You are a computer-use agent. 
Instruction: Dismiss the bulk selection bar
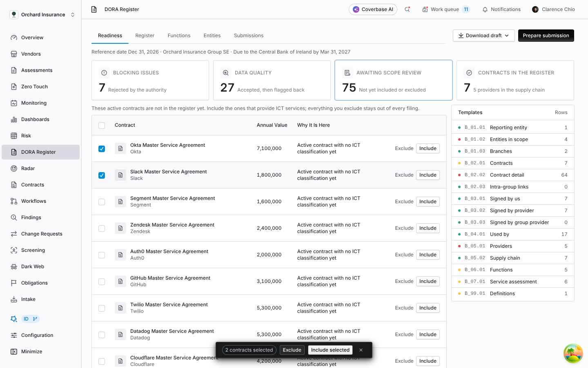pyautogui.click(x=361, y=350)
